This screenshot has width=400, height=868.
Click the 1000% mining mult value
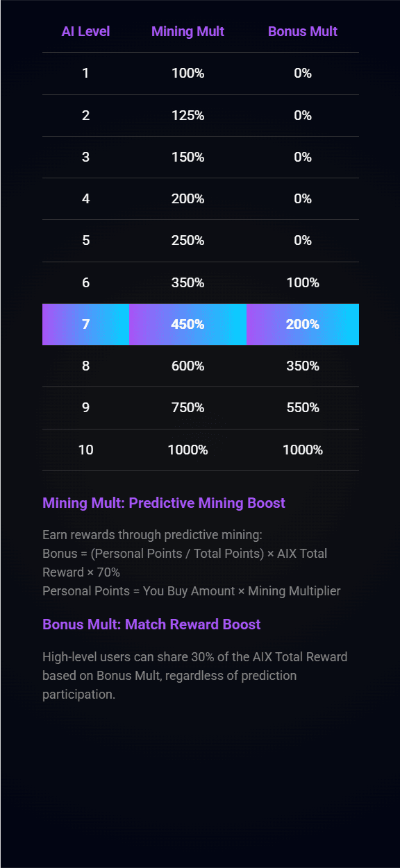pos(187,450)
